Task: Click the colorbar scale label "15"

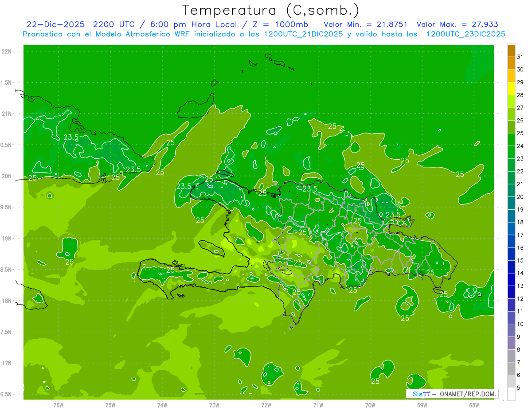Action: (x=520, y=260)
